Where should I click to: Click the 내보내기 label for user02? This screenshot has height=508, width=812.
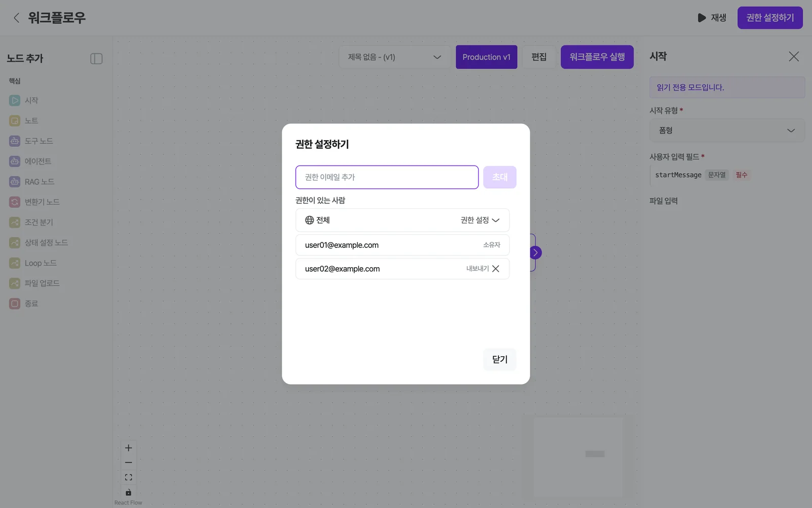pyautogui.click(x=478, y=269)
